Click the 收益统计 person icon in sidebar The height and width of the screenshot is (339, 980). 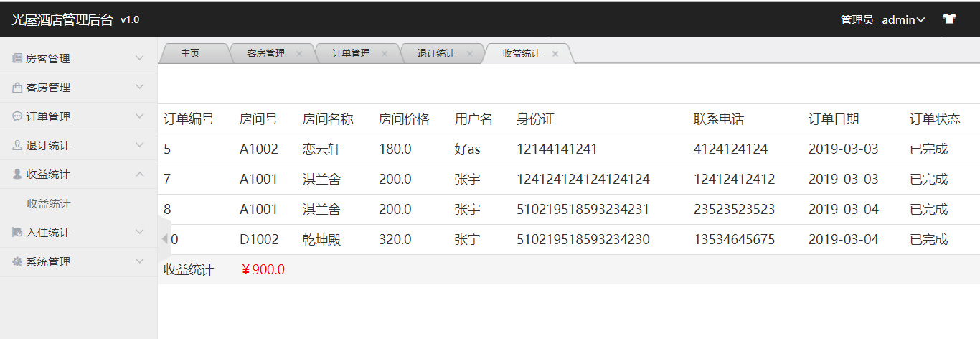(17, 175)
